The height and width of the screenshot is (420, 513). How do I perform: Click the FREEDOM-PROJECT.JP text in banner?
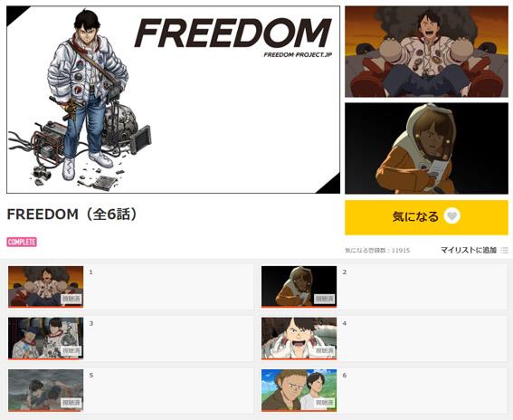298,54
